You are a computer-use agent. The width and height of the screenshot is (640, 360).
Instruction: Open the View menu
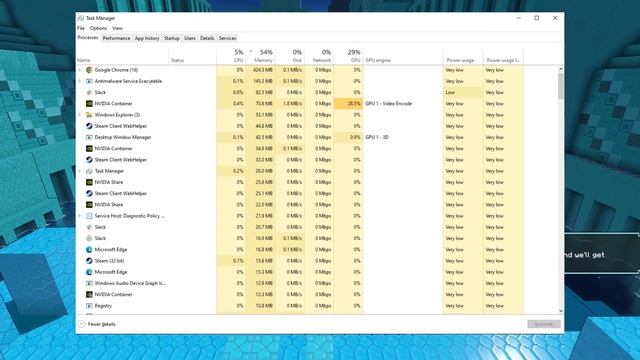pos(117,28)
